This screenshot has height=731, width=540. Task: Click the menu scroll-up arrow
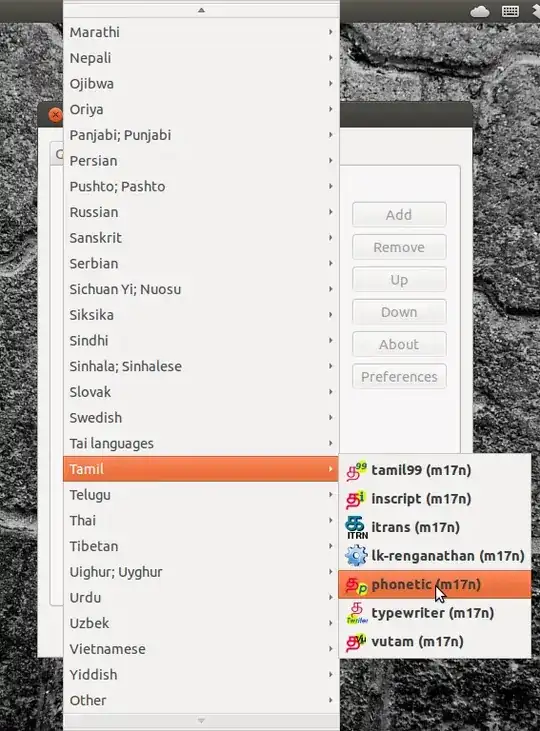pos(201,10)
